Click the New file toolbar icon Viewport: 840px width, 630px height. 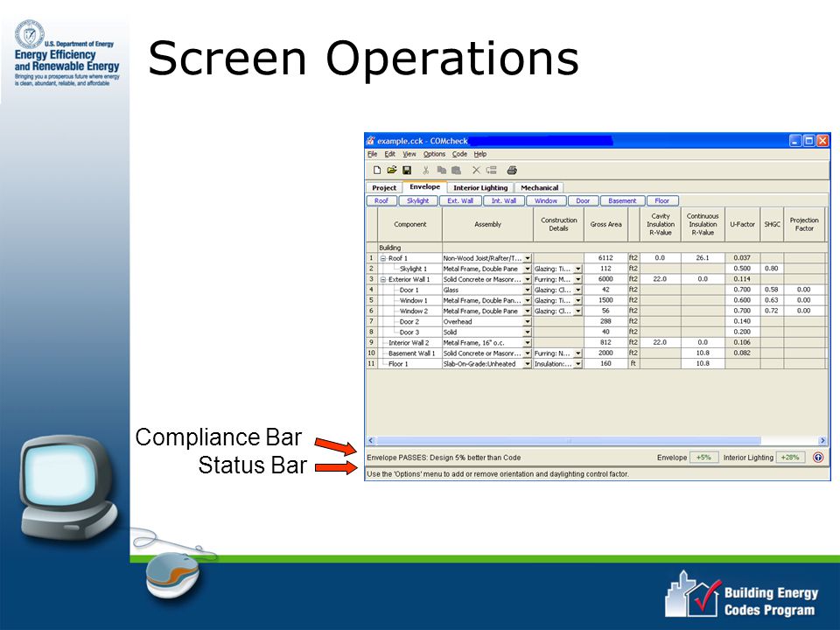tap(377, 171)
